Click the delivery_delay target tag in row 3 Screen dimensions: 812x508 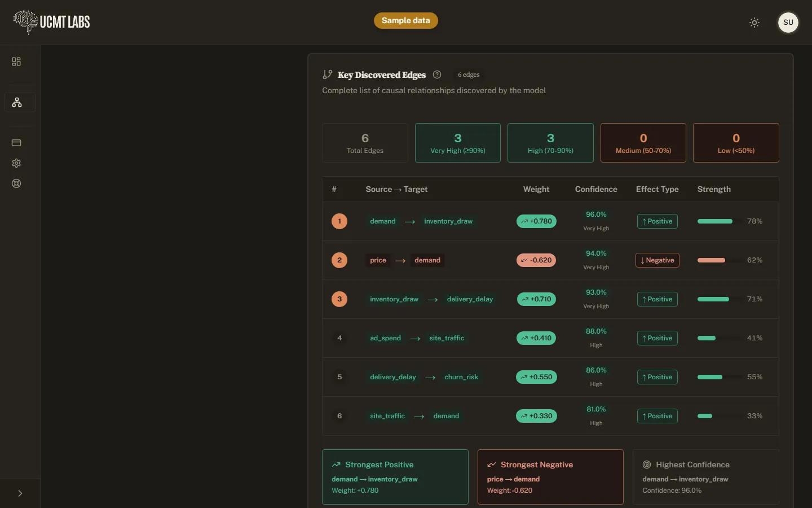tap(470, 299)
